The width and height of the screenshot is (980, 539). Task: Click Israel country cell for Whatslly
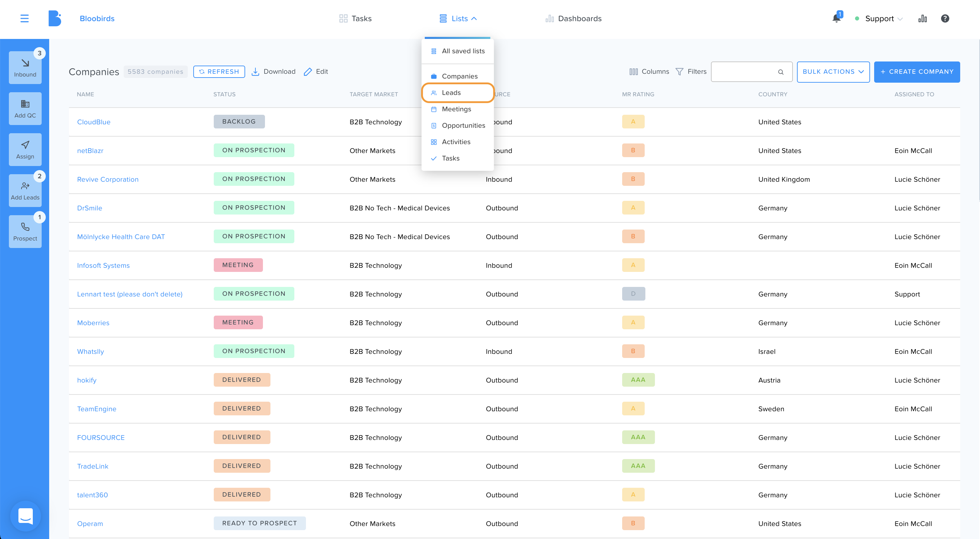767,352
